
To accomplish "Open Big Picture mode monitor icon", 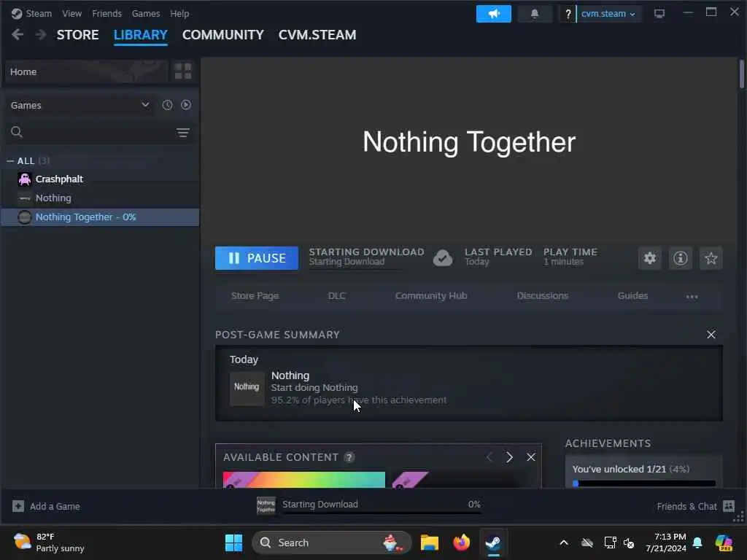I will (x=659, y=14).
